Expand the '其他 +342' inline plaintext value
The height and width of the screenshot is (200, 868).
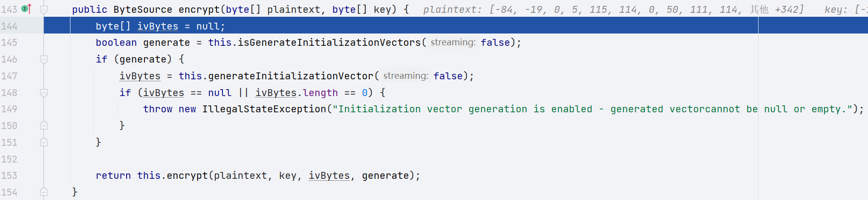[x=776, y=9]
